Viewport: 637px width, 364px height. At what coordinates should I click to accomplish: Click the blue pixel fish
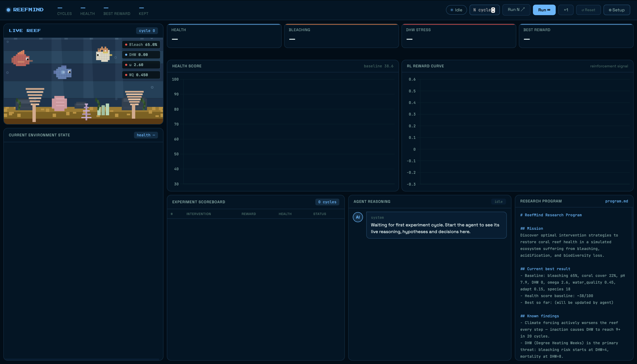click(x=63, y=72)
